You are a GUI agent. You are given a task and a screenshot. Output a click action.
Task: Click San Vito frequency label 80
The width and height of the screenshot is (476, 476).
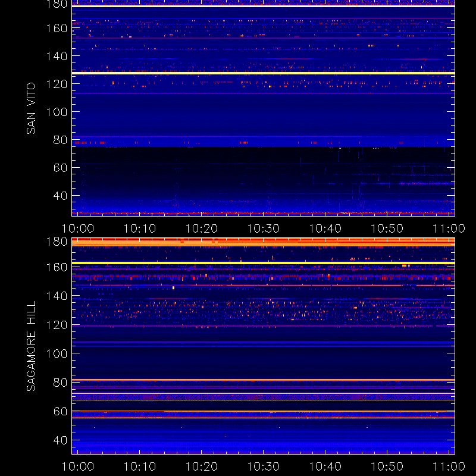61,140
